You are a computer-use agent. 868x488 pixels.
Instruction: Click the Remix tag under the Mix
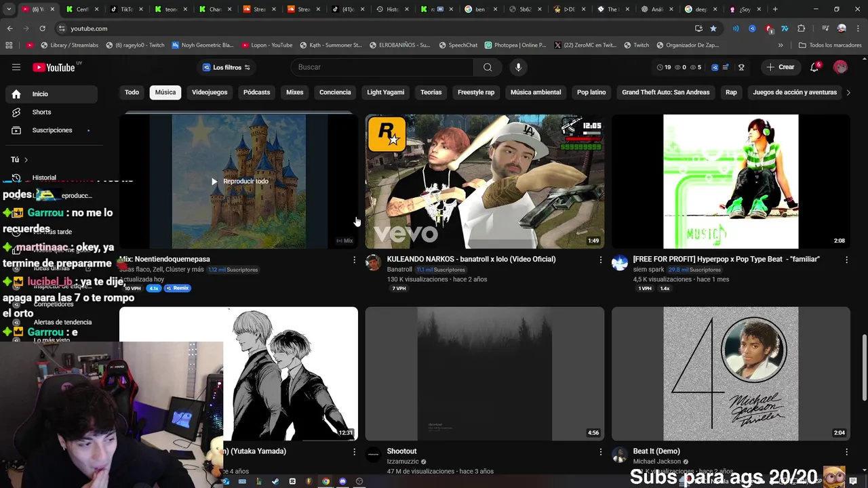(x=178, y=288)
